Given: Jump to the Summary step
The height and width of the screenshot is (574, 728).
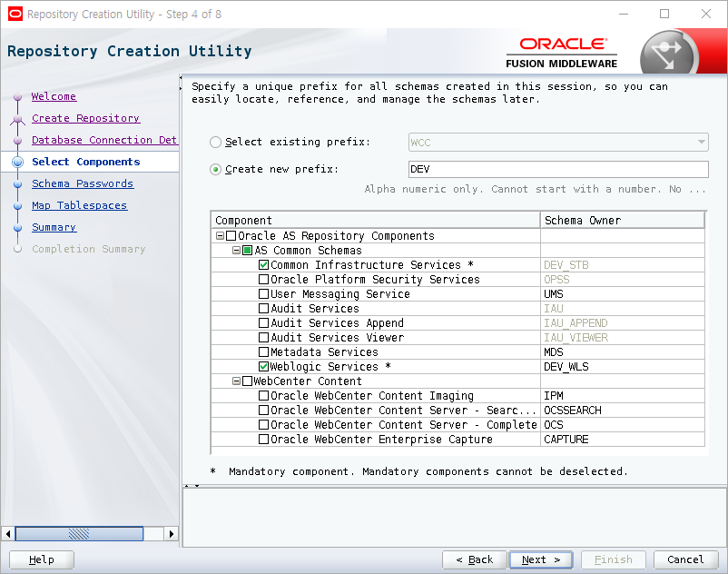Looking at the screenshot, I should pos(54,228).
